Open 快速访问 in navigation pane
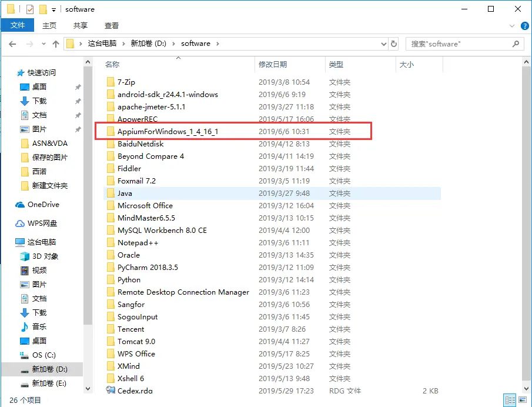 coord(36,73)
